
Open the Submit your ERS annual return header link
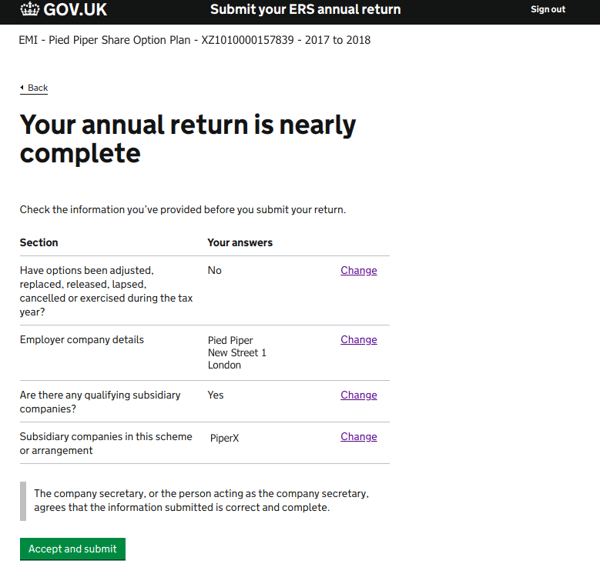point(305,9)
